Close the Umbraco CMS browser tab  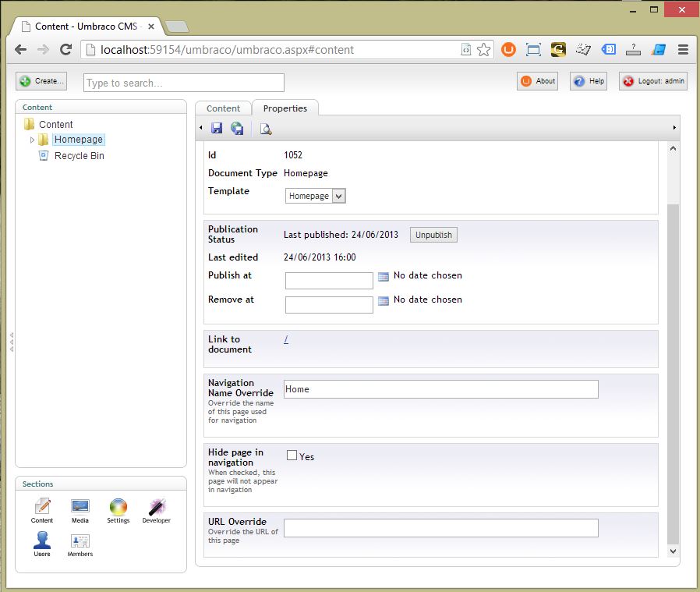point(151,27)
